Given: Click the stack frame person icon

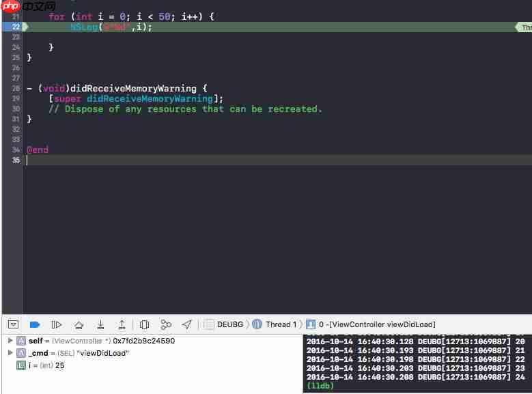Looking at the screenshot, I should coord(311,324).
